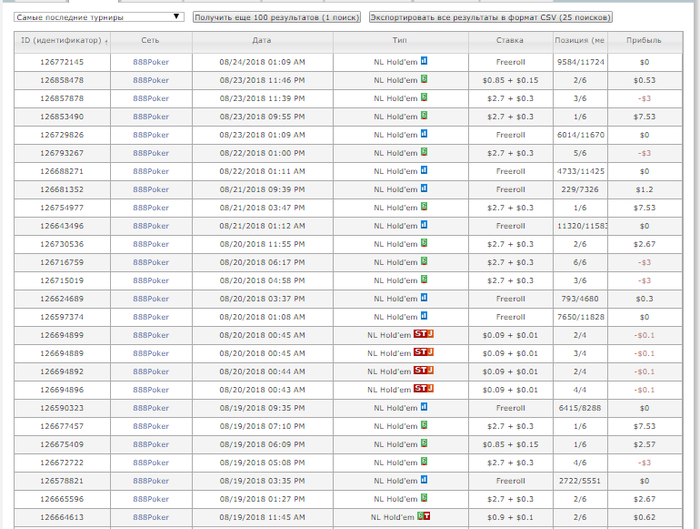
Task: Click green type icon in row 126672722
Action: coord(424,462)
